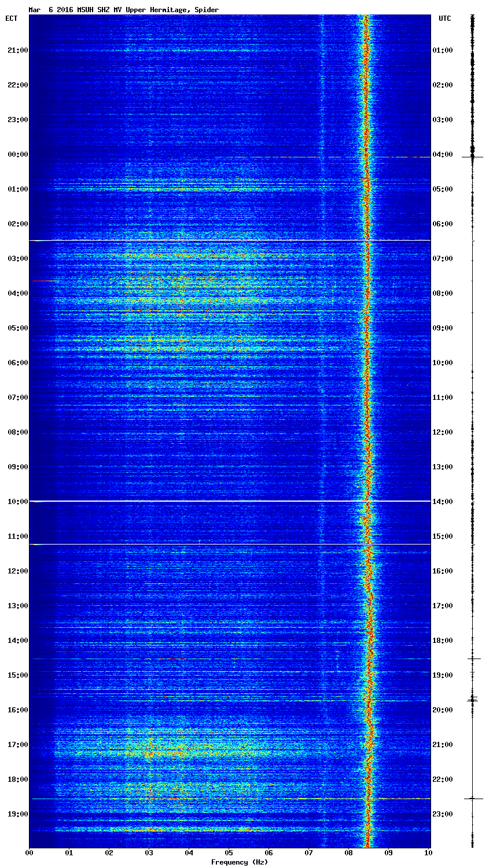The height and width of the screenshot is (868, 493).
Task: Click the ECT axis label 02:00
Action: [17, 224]
